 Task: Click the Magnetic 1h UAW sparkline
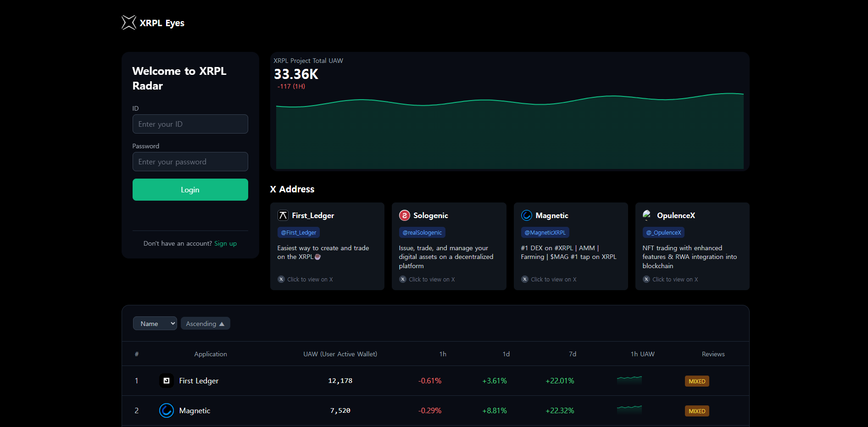click(x=629, y=410)
